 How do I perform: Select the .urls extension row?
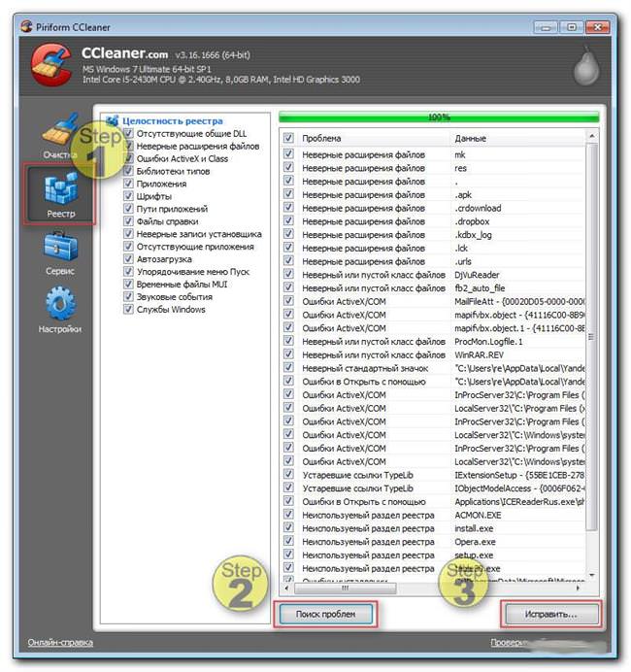pyautogui.click(x=432, y=261)
